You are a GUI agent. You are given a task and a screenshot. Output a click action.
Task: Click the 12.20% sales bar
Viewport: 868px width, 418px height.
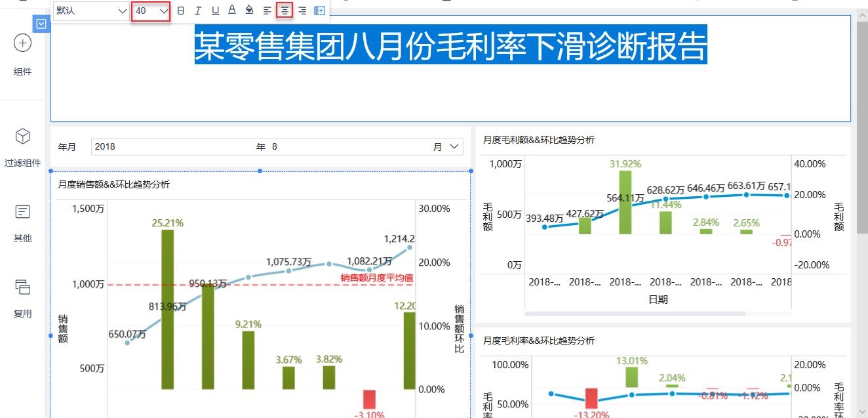pos(410,350)
